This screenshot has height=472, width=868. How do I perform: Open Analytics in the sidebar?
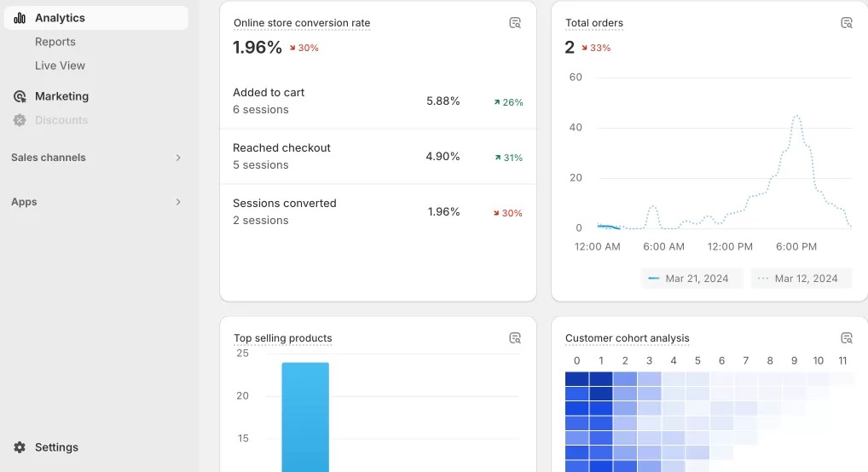95,18
